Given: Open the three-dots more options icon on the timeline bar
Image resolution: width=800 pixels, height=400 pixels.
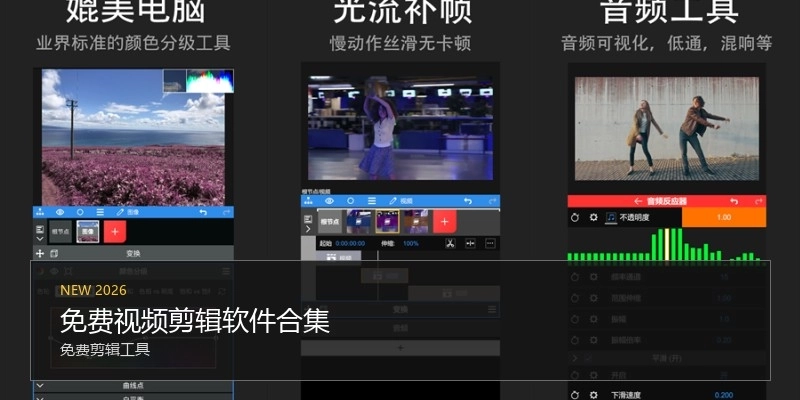Looking at the screenshot, I should pyautogui.click(x=490, y=243).
